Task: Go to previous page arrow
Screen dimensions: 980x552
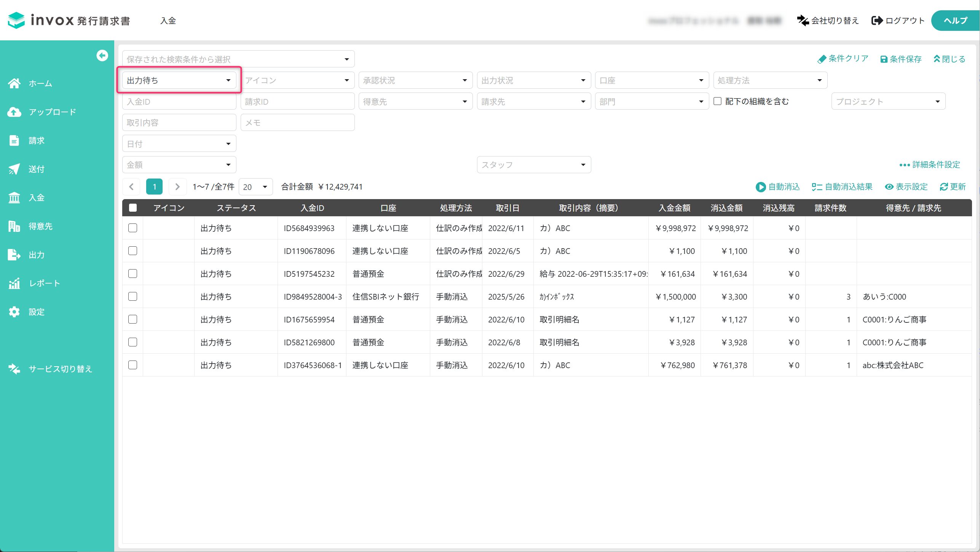Action: pyautogui.click(x=131, y=187)
